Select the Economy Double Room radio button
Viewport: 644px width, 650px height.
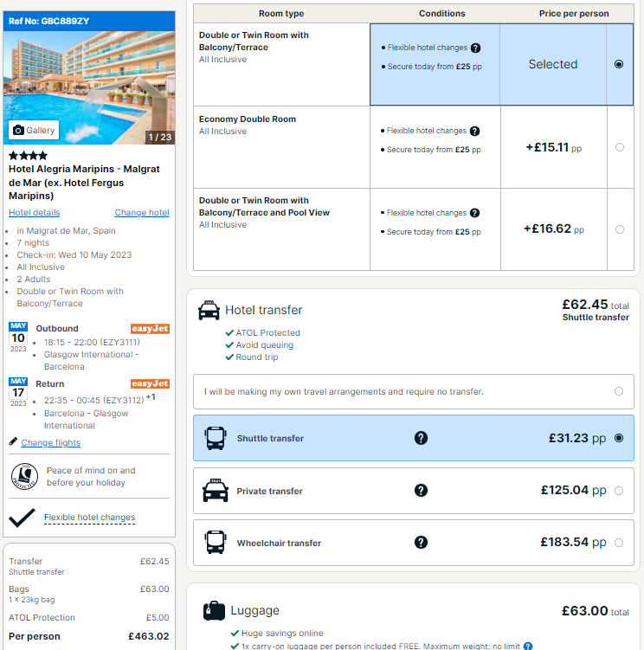[620, 147]
